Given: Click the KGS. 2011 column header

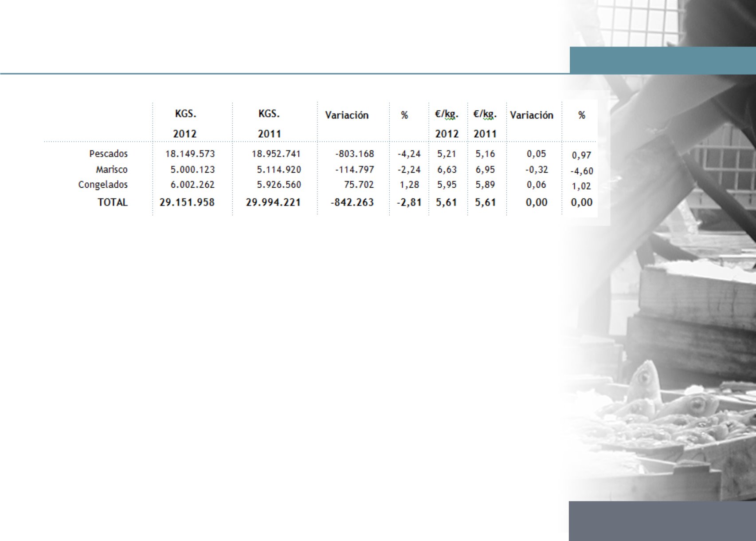Looking at the screenshot, I should (x=269, y=123).
